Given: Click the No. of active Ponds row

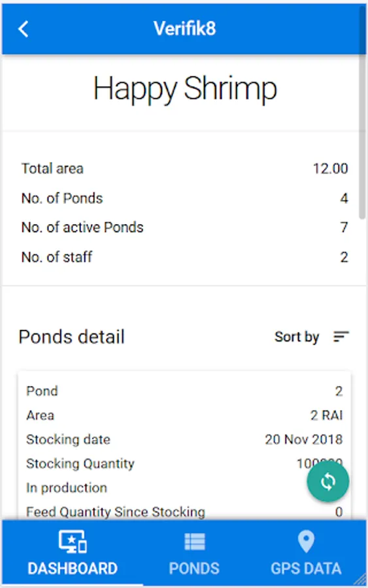Looking at the screenshot, I should click(x=184, y=227).
